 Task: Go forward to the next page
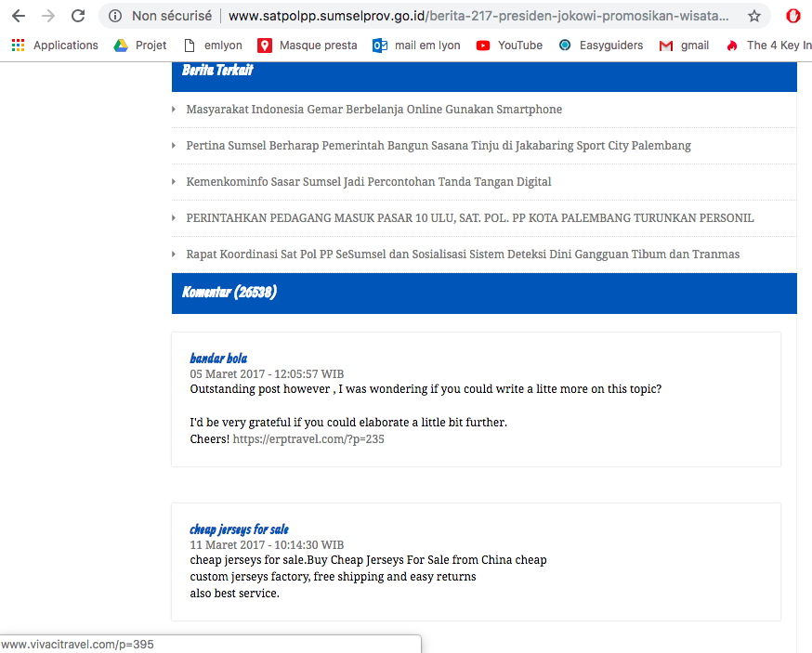(48, 16)
